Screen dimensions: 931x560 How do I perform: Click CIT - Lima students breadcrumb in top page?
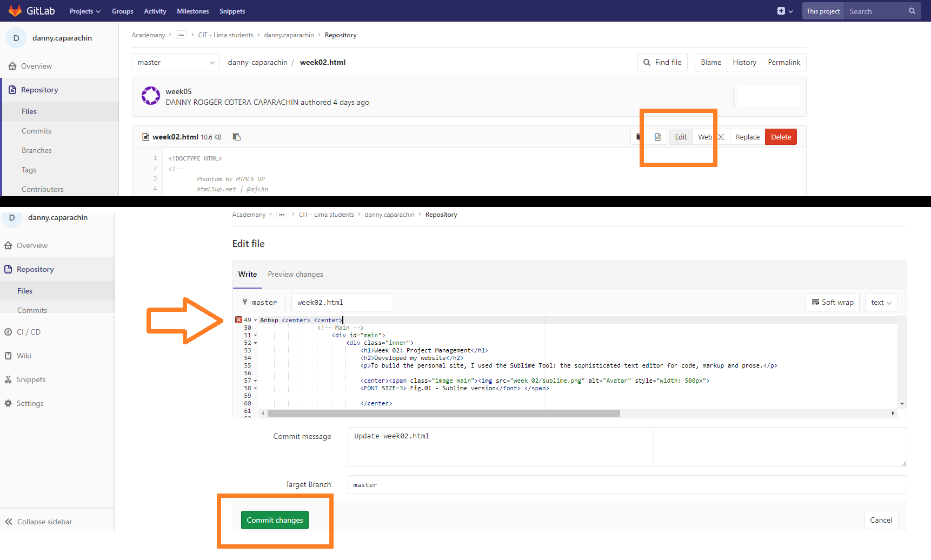coord(225,35)
